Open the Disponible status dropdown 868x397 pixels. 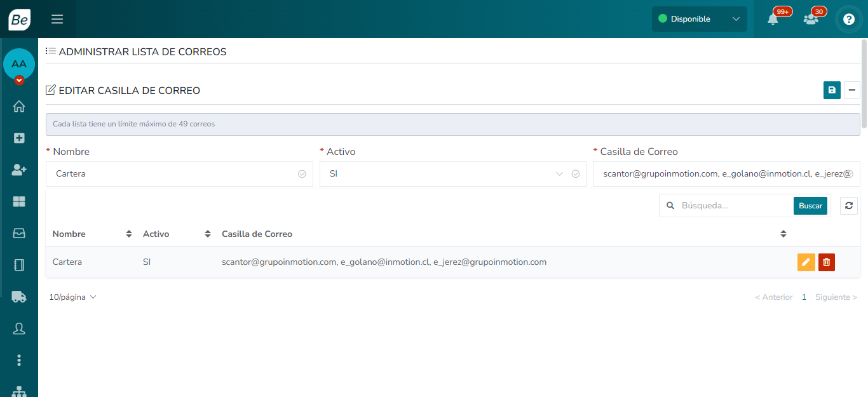point(699,19)
